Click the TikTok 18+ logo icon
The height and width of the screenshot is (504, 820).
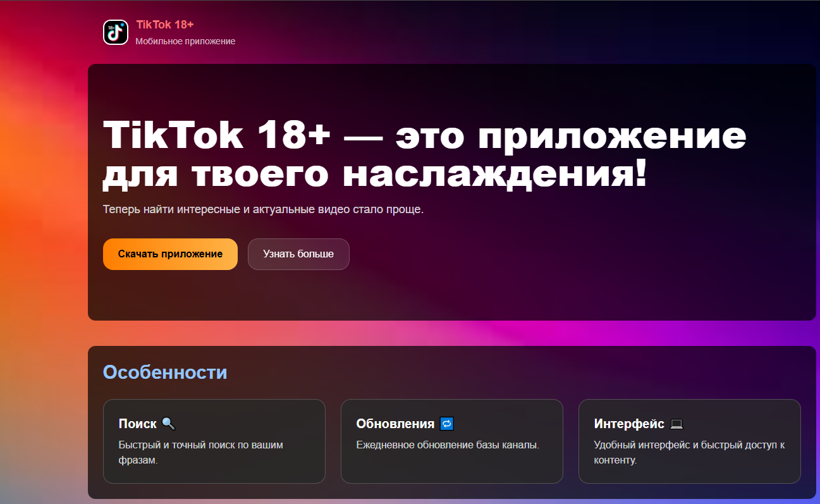click(x=116, y=32)
